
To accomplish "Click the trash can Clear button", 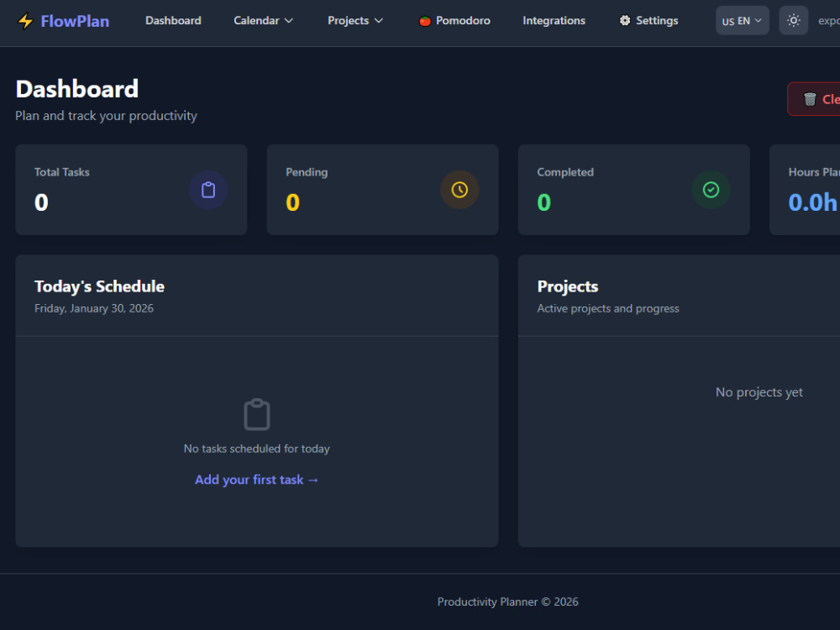I will click(814, 99).
